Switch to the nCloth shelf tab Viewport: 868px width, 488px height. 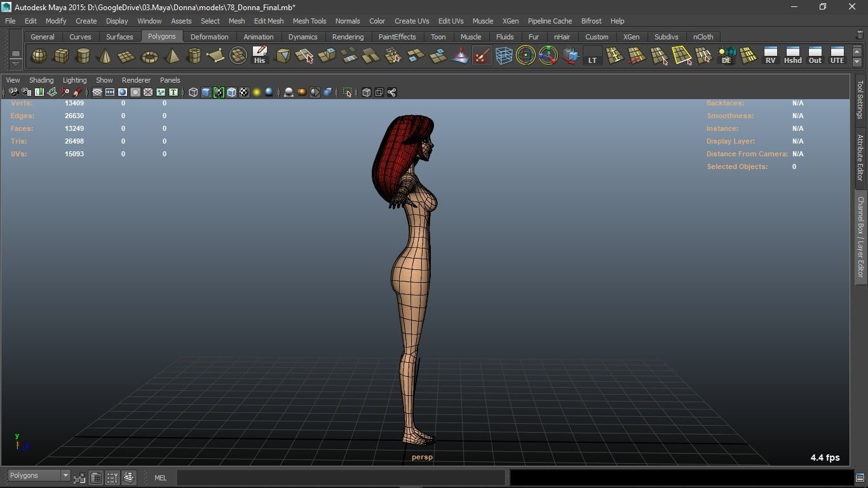click(703, 37)
